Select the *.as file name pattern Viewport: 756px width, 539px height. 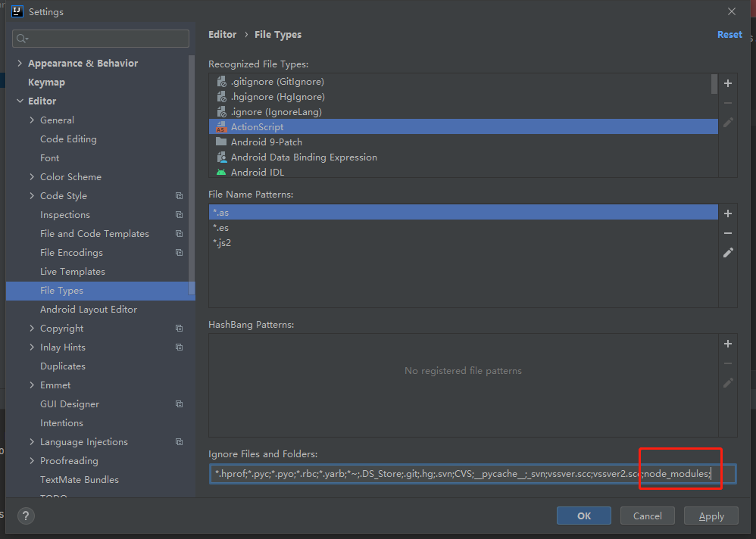point(464,213)
